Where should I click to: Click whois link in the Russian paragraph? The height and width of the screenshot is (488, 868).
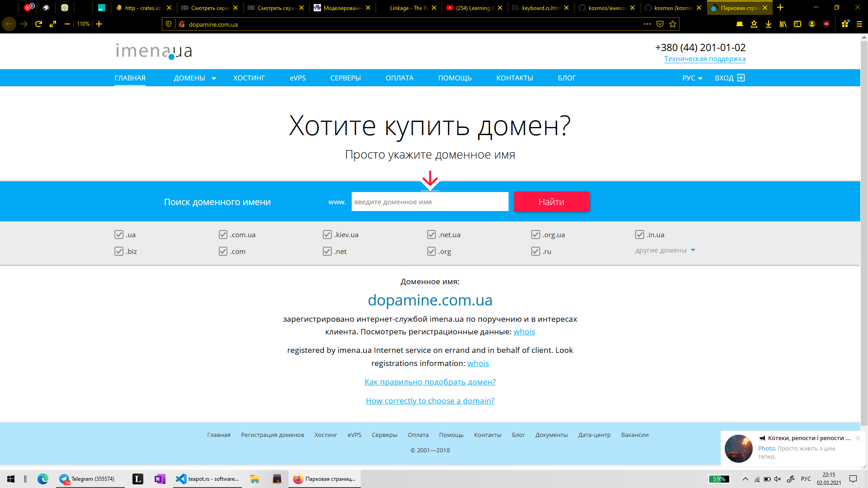[524, 332]
